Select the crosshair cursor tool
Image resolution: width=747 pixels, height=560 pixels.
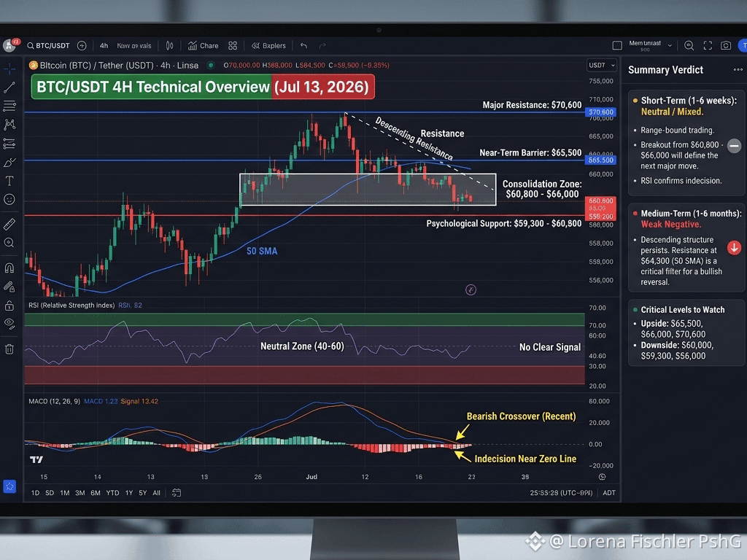click(x=9, y=69)
